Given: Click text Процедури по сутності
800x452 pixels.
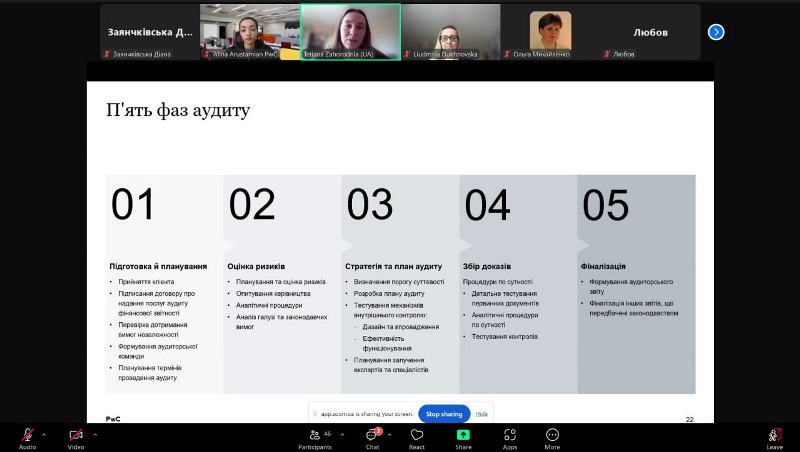Looking at the screenshot, I should click(498, 282).
